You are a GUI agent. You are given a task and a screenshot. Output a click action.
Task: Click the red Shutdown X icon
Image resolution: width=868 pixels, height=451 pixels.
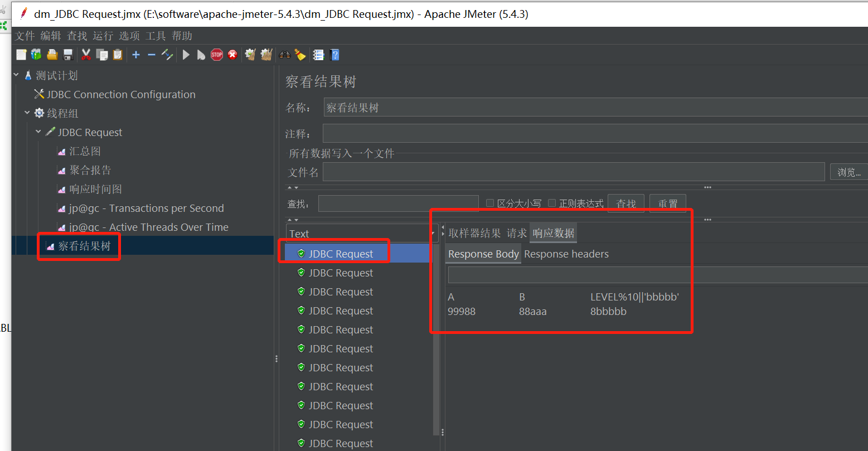[232, 55]
